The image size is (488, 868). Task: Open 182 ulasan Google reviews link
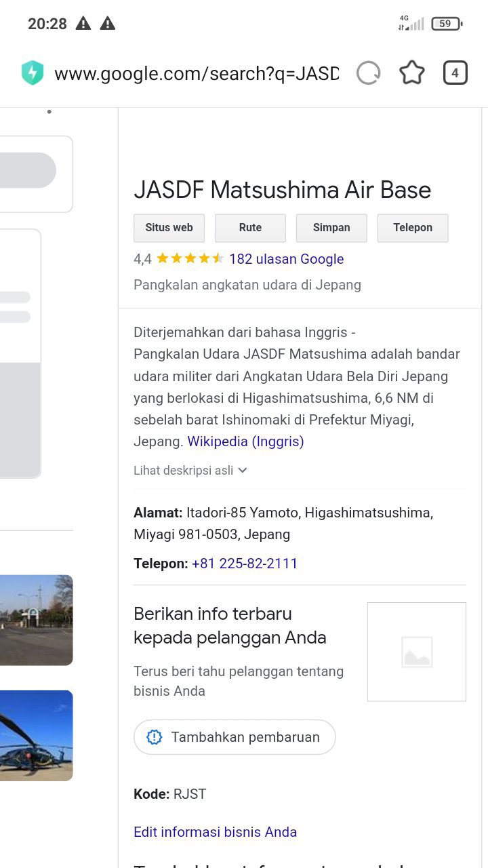pos(286,258)
